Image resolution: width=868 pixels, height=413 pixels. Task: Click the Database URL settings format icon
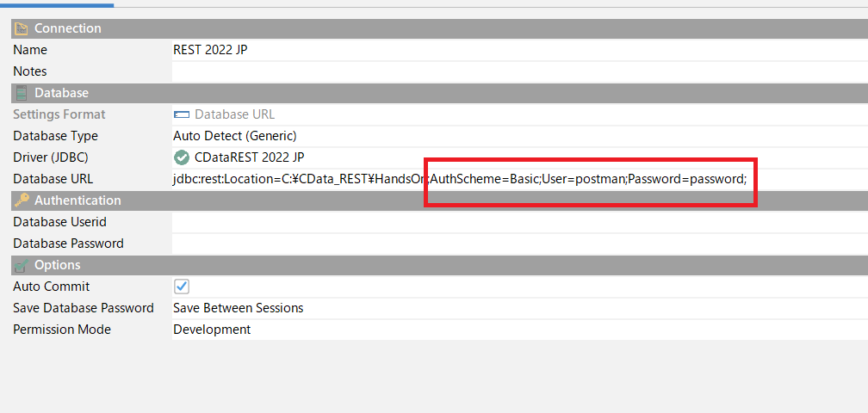click(x=182, y=114)
